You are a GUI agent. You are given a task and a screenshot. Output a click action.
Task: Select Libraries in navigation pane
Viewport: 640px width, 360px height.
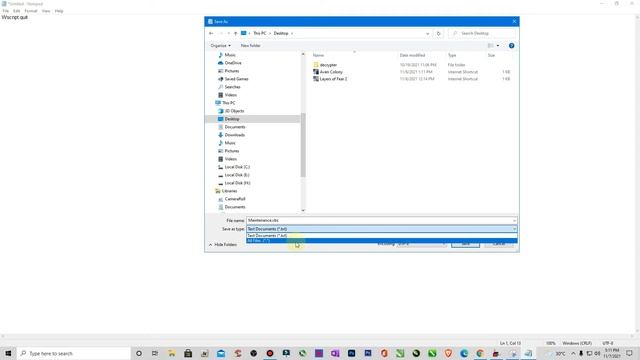pos(229,191)
